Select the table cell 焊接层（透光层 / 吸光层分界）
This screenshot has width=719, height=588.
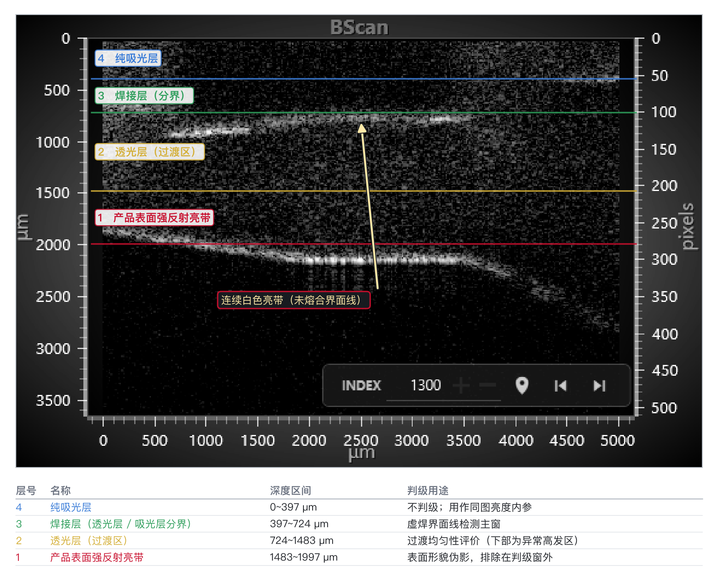(120, 524)
